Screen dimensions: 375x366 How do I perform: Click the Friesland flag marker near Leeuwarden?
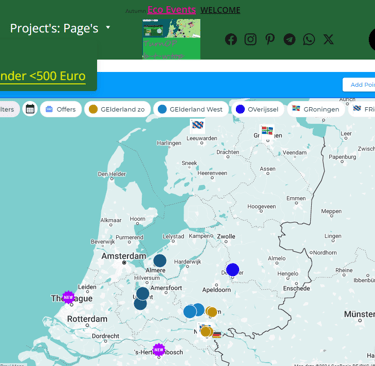point(198,126)
